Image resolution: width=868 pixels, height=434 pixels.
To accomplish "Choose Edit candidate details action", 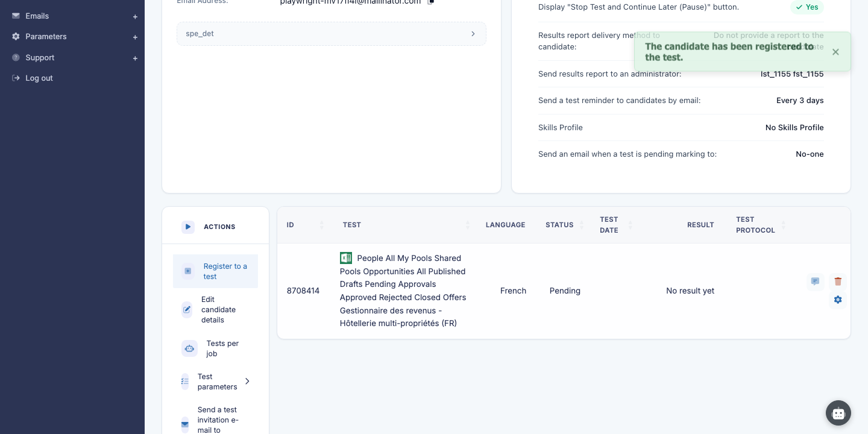I will point(215,310).
